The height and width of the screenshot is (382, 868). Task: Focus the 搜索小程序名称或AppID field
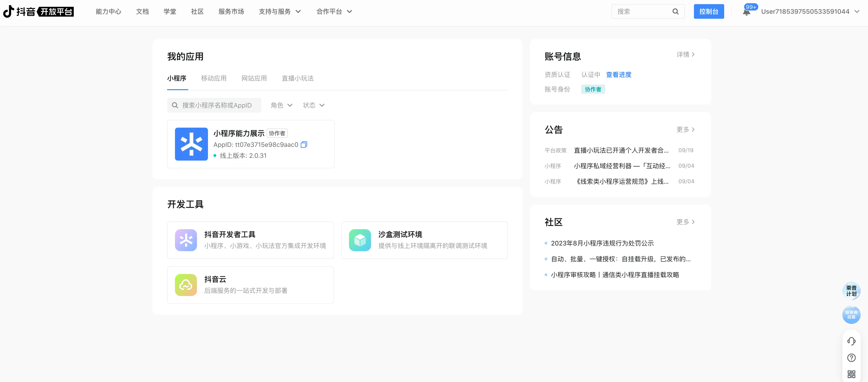click(x=214, y=105)
